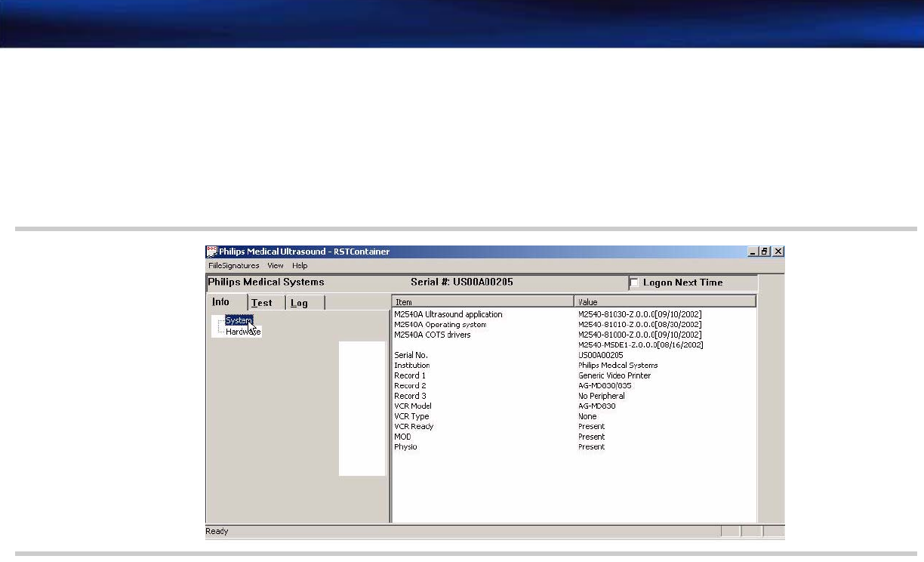This screenshot has width=924, height=562.
Task: Click the AG-MD830 value of VCR Model
Action: pos(597,406)
